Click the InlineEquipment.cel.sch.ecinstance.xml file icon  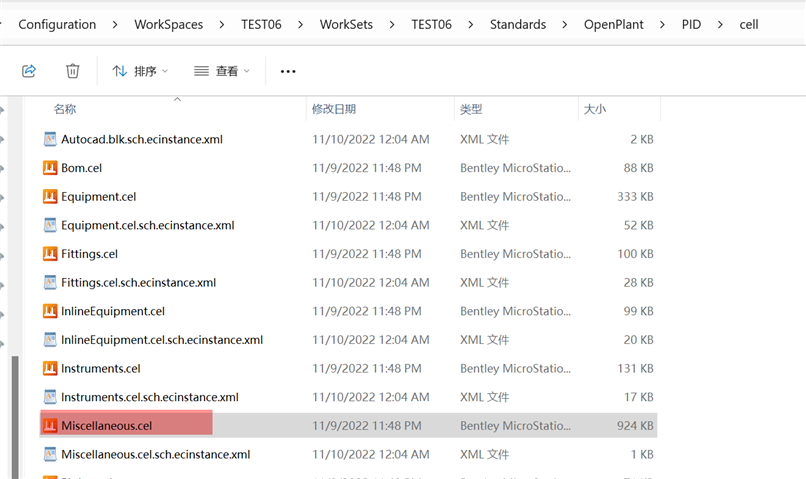pyautogui.click(x=50, y=340)
